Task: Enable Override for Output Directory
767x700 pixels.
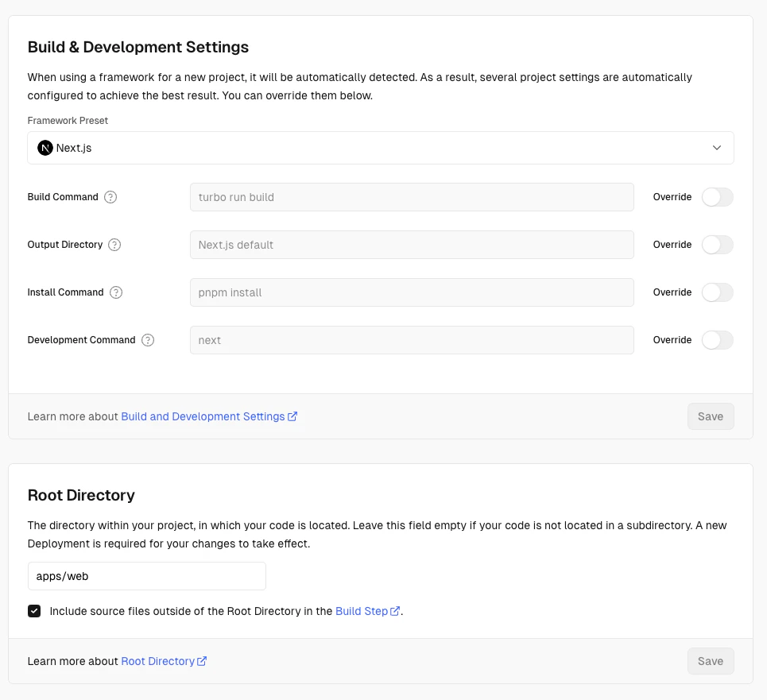Action: click(717, 245)
